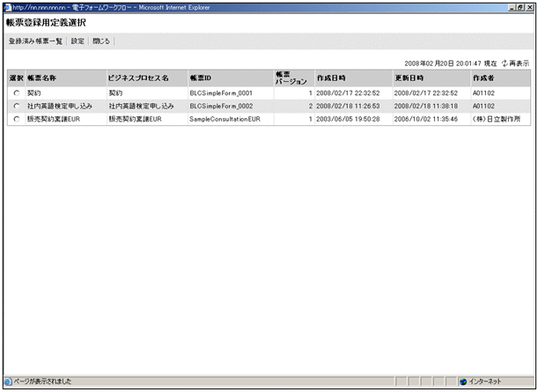Click A01102 author in 社内英語検定申し込み row

[x=483, y=106]
